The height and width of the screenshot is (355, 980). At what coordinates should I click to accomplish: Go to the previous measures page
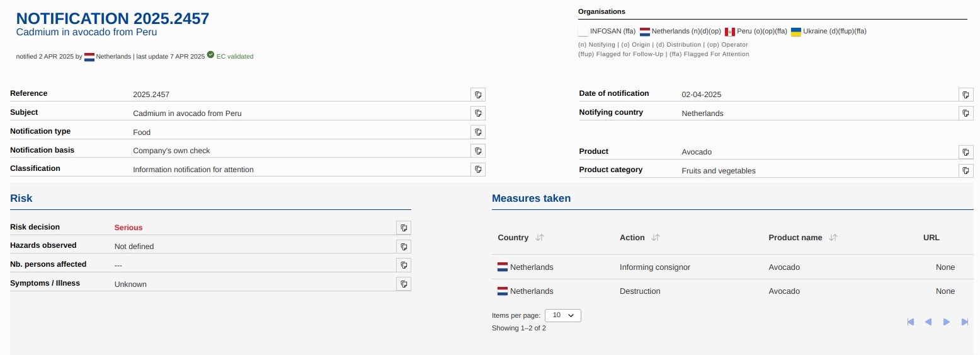click(928, 322)
